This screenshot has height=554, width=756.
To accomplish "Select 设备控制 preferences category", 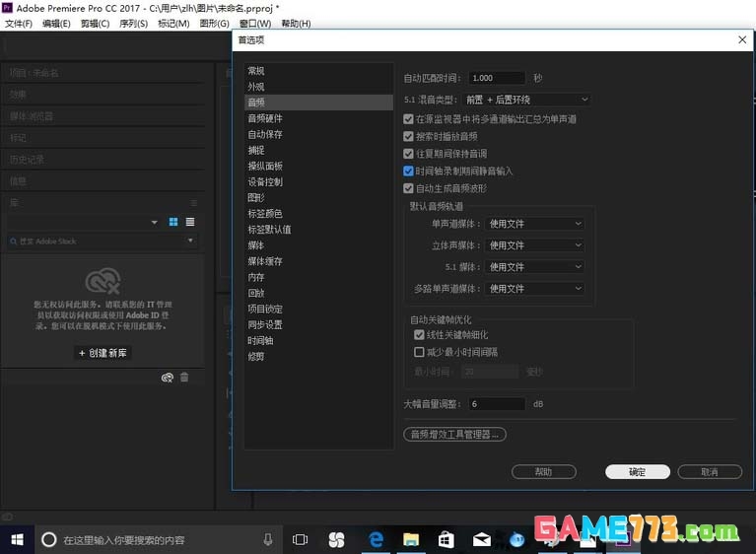I will click(318, 182).
